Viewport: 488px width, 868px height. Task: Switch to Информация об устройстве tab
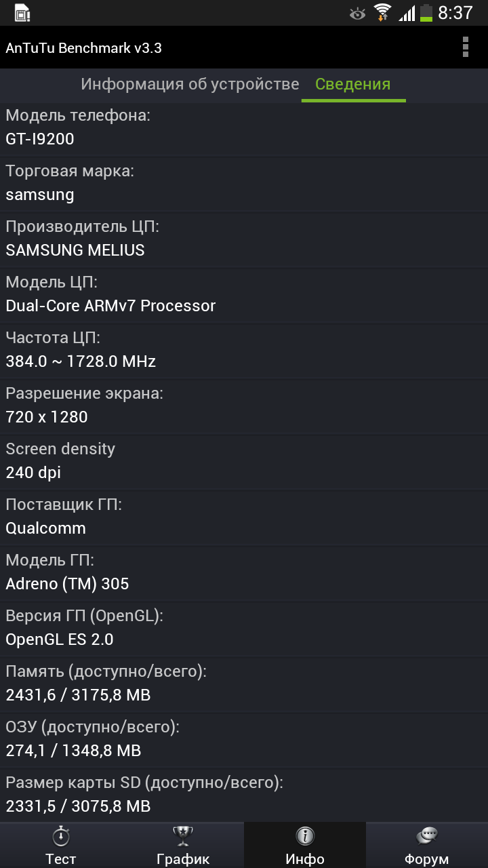tap(190, 84)
